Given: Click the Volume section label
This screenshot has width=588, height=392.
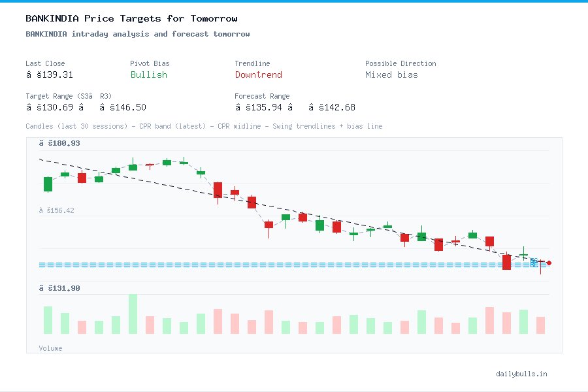Looking at the screenshot, I should click(x=50, y=348).
